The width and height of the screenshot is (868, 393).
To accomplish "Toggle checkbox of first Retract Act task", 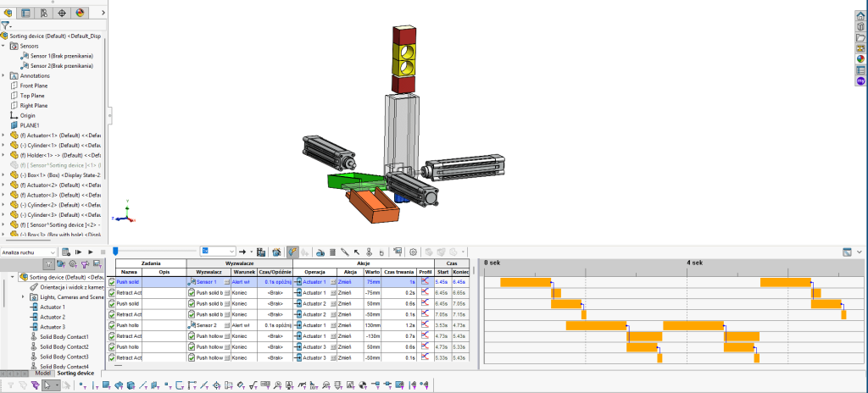I will pyautogui.click(x=111, y=292).
